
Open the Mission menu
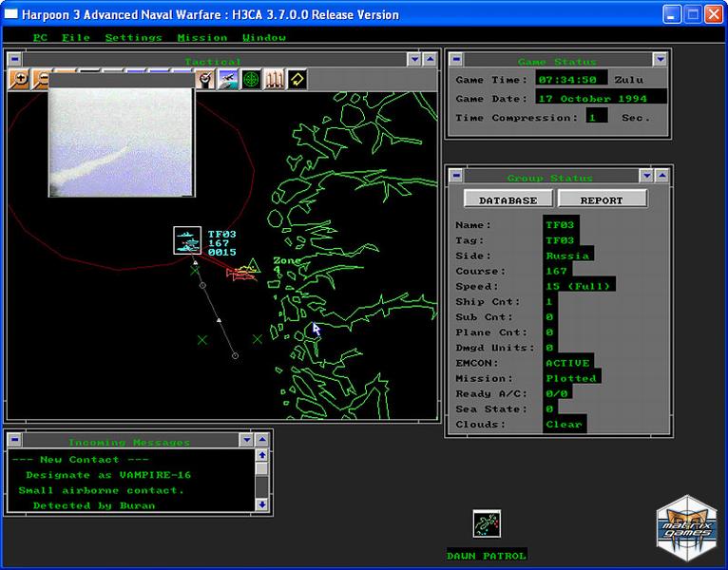point(202,37)
